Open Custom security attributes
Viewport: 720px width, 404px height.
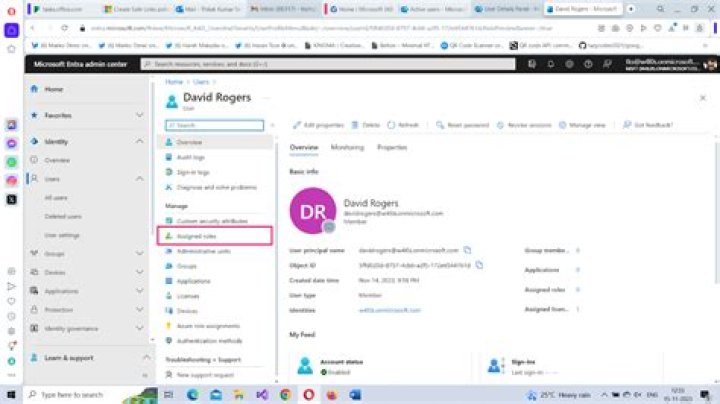pos(212,221)
